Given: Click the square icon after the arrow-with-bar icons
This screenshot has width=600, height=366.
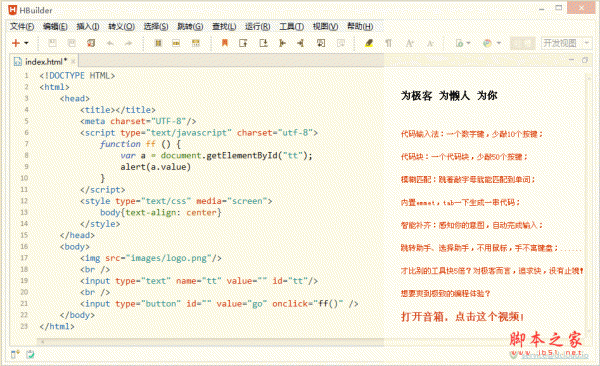Looking at the screenshot, I should [x=321, y=43].
